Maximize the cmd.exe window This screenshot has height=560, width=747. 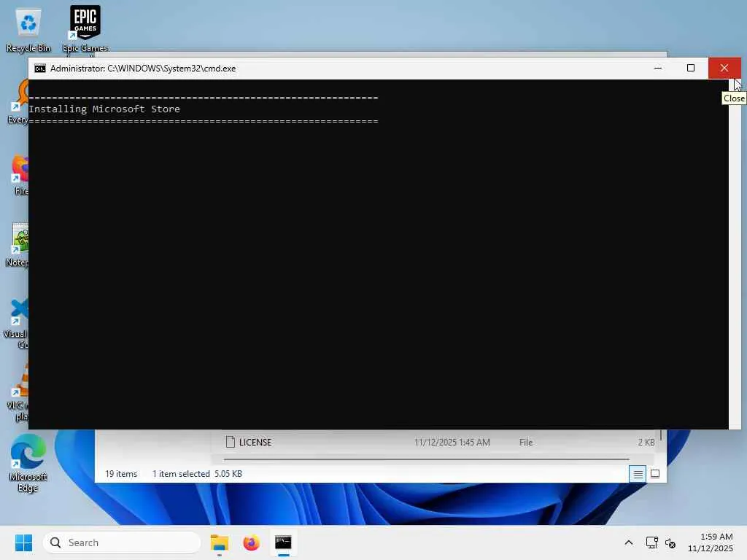pyautogui.click(x=691, y=68)
